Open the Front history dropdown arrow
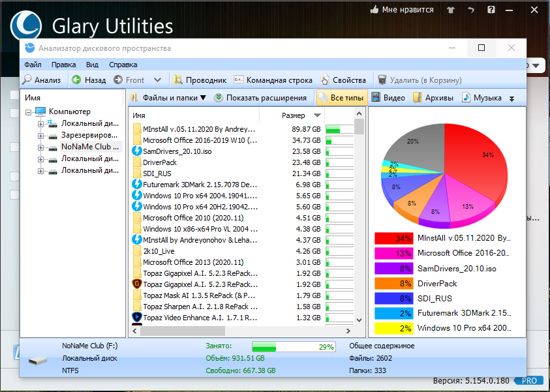550x392 pixels. [x=157, y=80]
